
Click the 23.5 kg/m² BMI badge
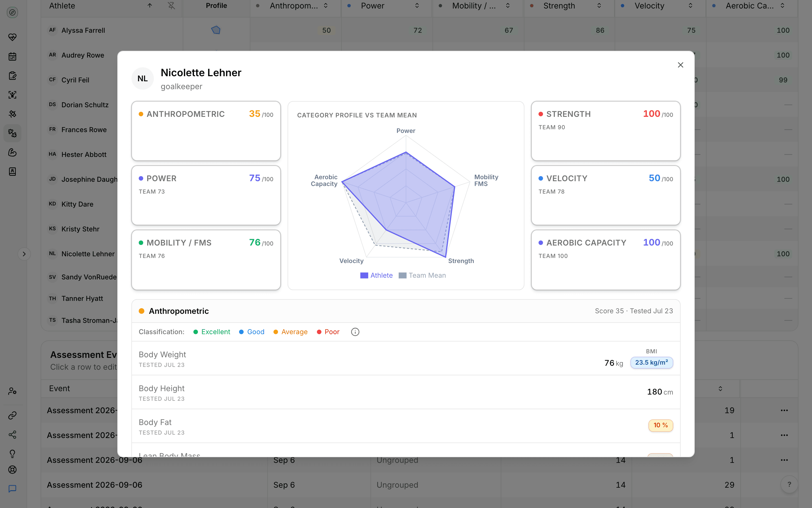pos(652,363)
